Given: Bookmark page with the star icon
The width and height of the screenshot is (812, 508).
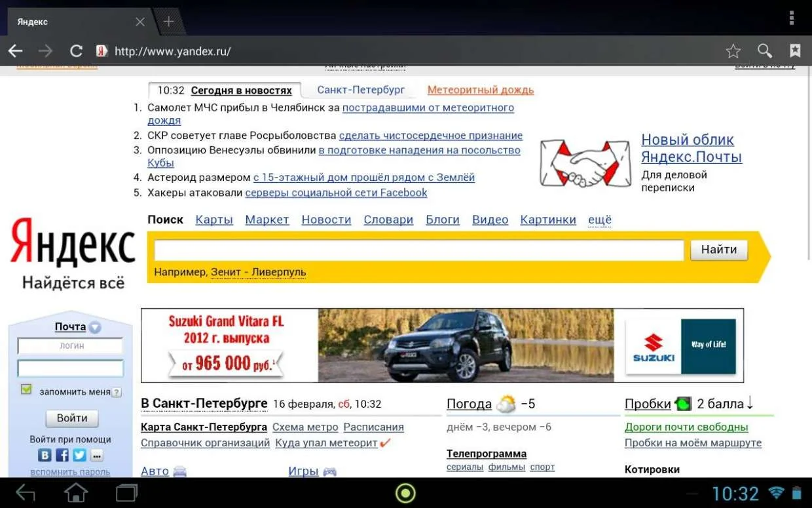Looking at the screenshot, I should (x=733, y=51).
